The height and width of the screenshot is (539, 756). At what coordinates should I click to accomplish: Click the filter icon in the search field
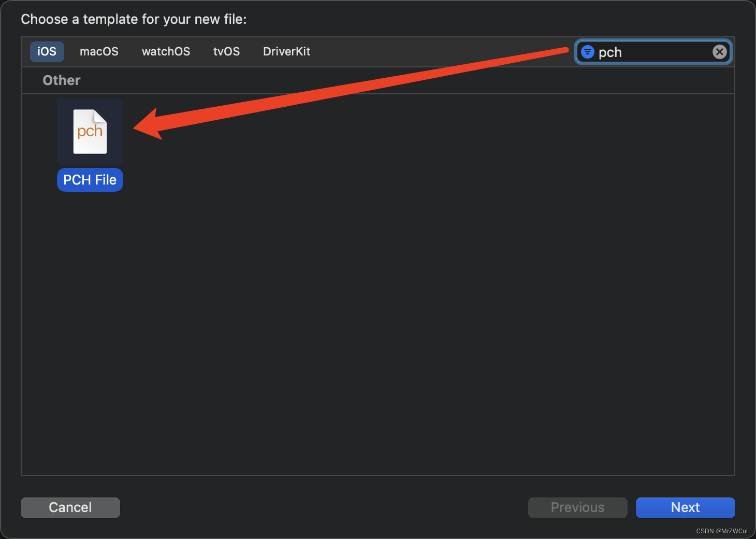pos(587,51)
